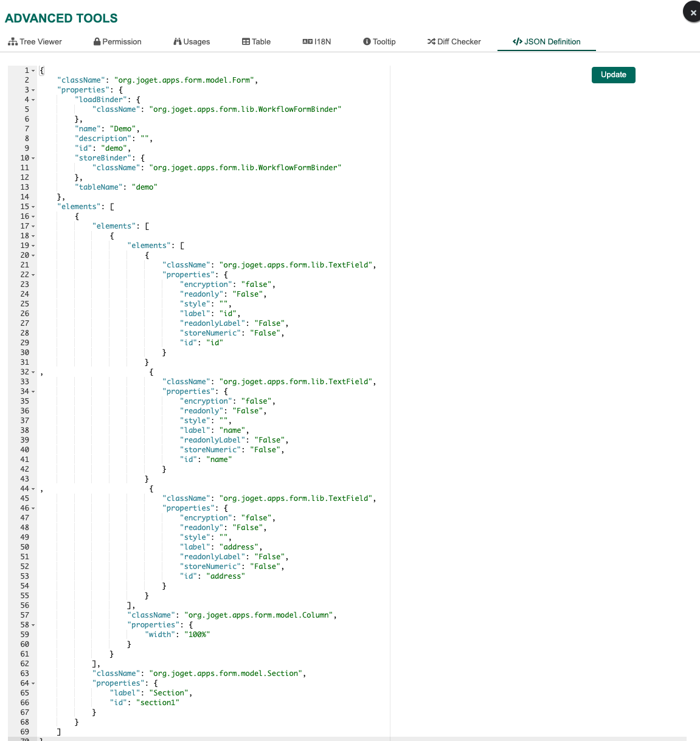
Task: Click the horizontal scrollbar under the editor
Action: pyautogui.click(x=347, y=739)
